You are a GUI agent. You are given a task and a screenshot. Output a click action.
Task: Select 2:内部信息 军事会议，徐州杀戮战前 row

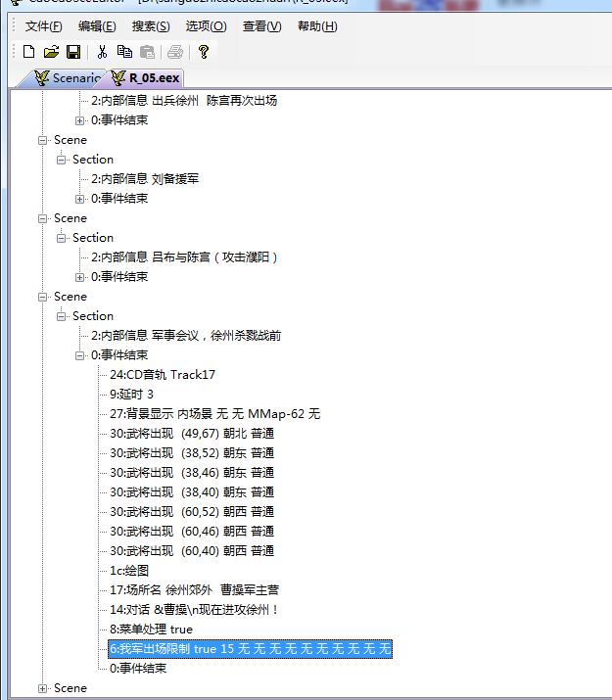(186, 336)
